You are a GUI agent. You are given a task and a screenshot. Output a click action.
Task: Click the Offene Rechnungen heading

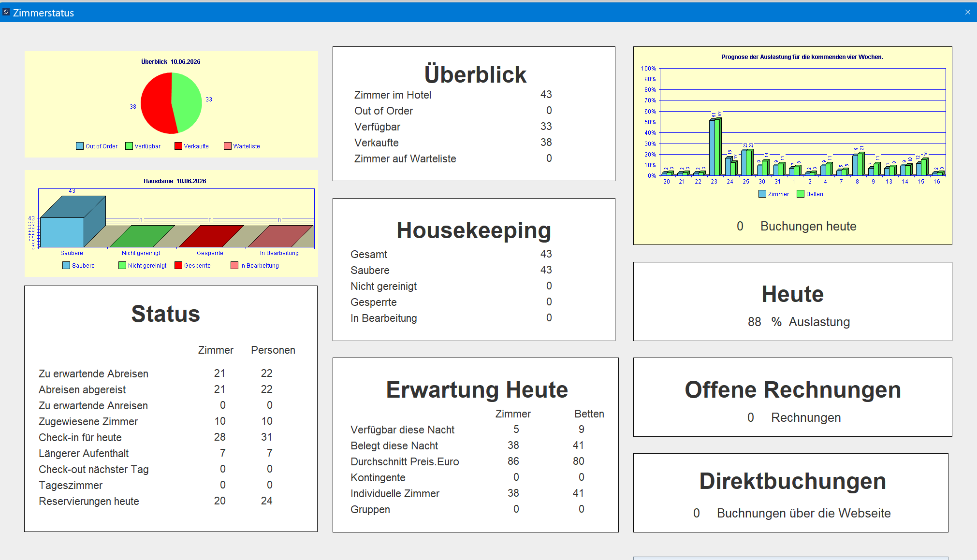[x=793, y=389]
